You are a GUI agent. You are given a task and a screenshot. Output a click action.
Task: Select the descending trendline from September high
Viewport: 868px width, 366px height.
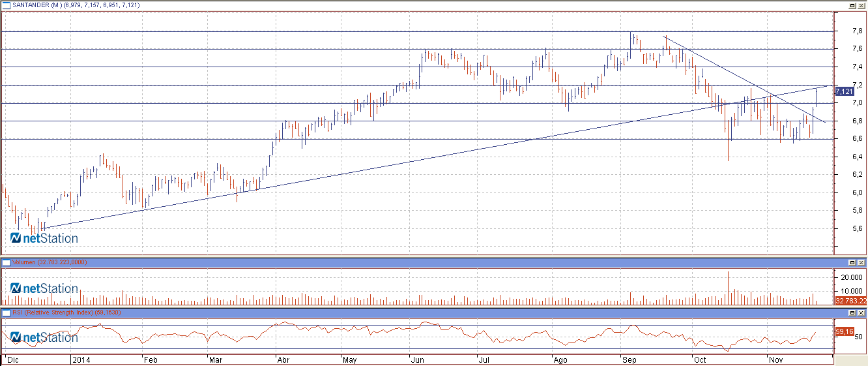point(743,78)
